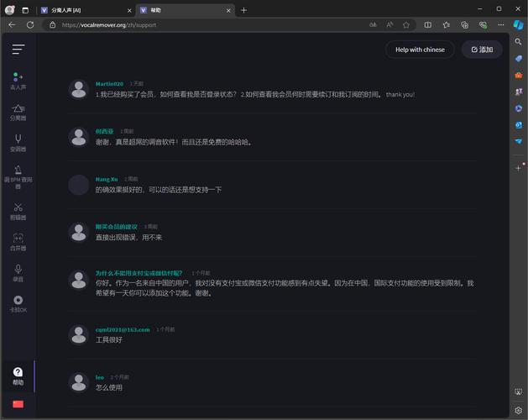Open the 163.com email user's post
This screenshot has width=528, height=420.
pos(123,329)
